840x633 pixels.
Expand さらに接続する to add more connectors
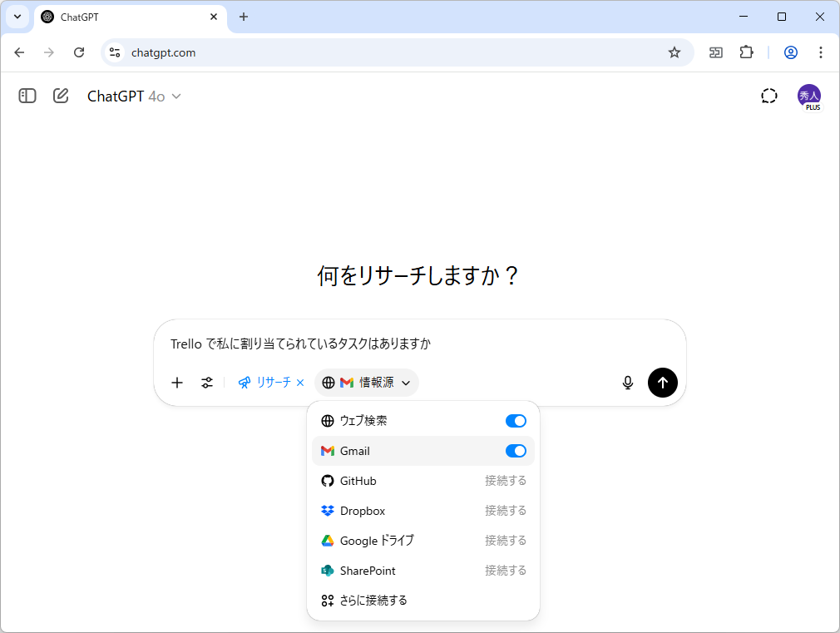[x=372, y=600]
